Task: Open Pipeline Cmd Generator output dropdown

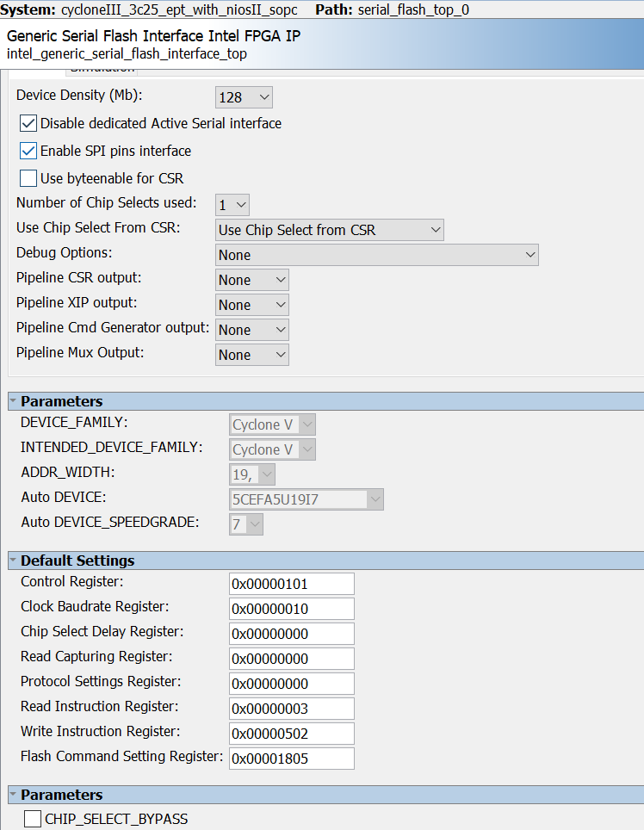Action: 251,330
